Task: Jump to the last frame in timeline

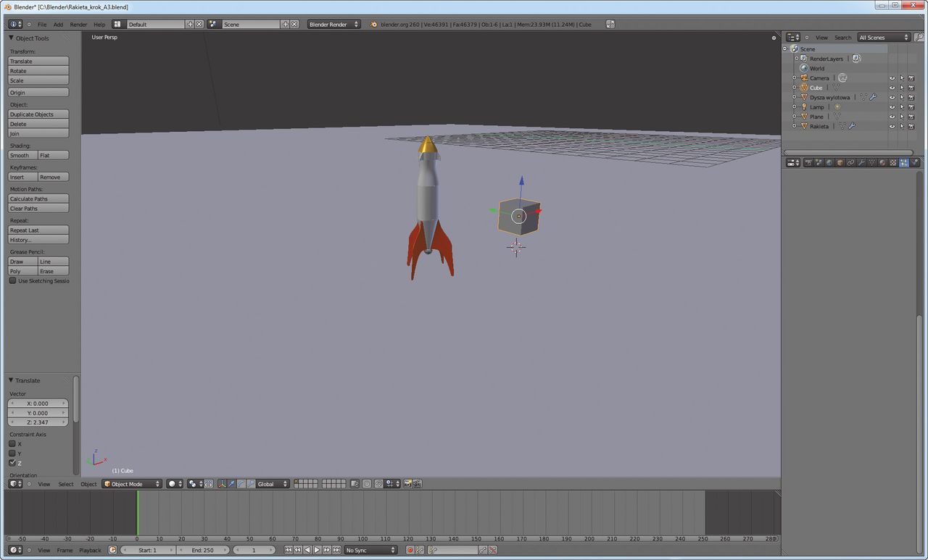Action: point(336,550)
